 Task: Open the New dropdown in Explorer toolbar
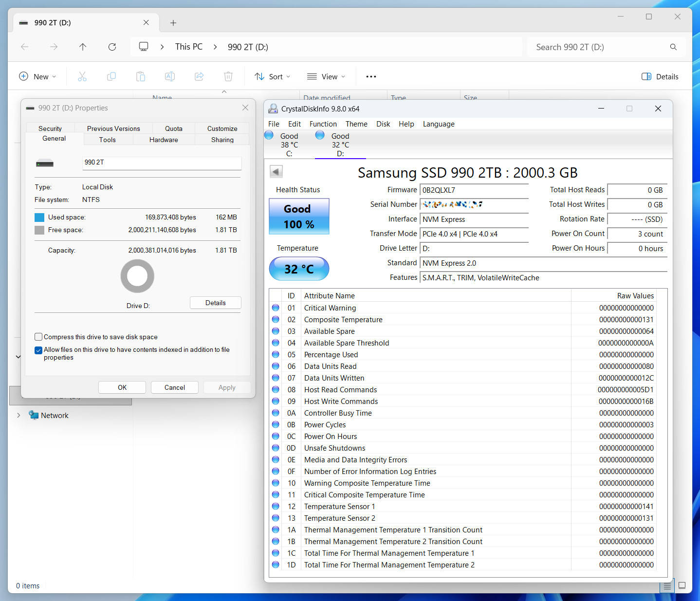click(x=37, y=76)
